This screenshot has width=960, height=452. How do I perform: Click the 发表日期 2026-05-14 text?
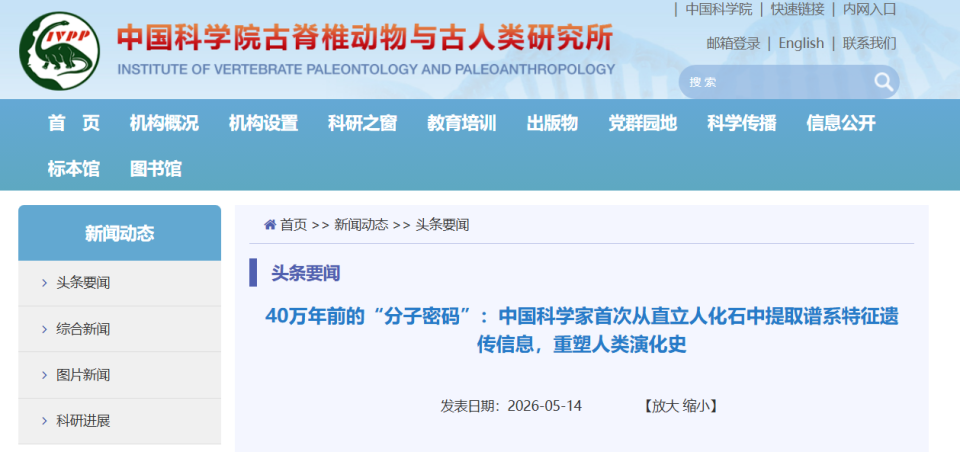click(511, 407)
